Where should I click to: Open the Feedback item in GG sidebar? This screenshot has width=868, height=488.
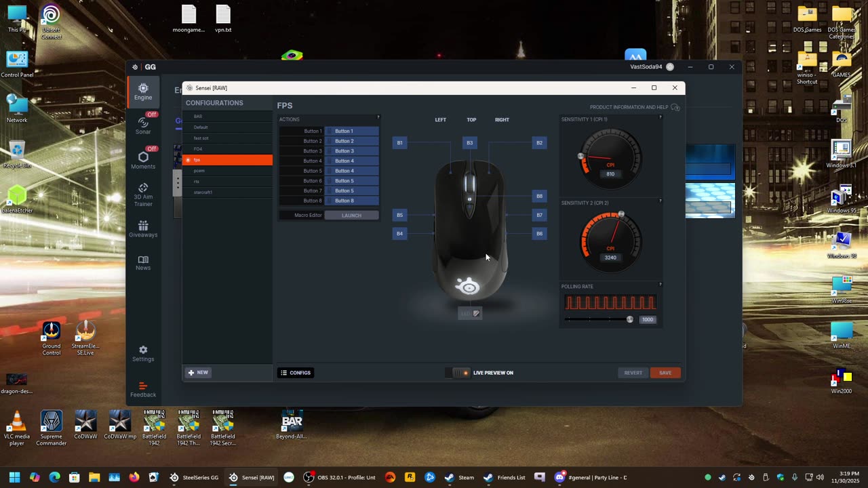(x=143, y=390)
